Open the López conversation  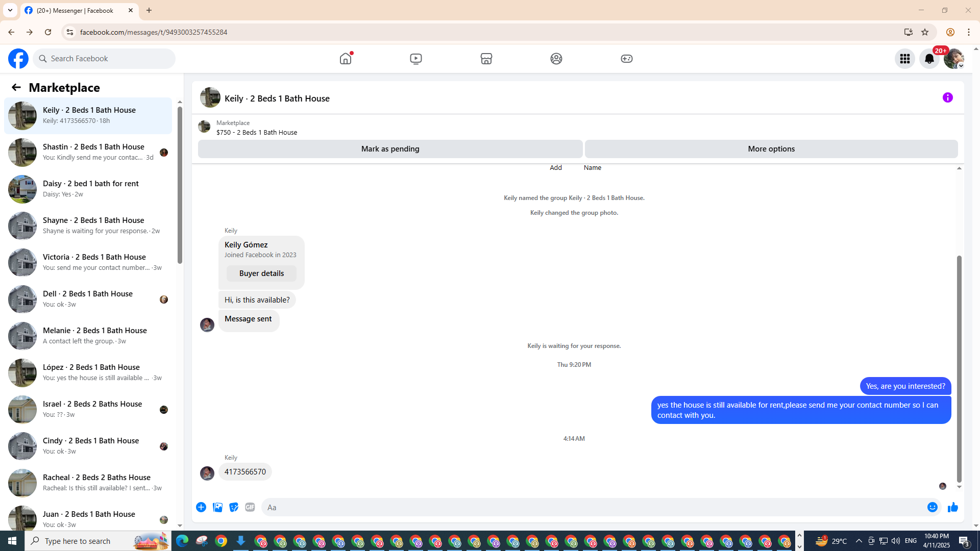[88, 373]
